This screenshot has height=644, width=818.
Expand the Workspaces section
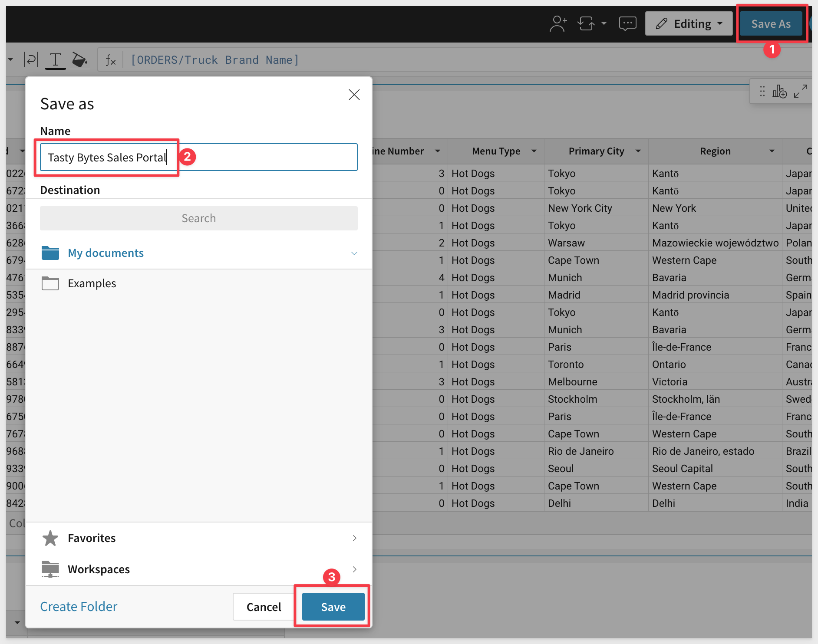[x=354, y=569]
